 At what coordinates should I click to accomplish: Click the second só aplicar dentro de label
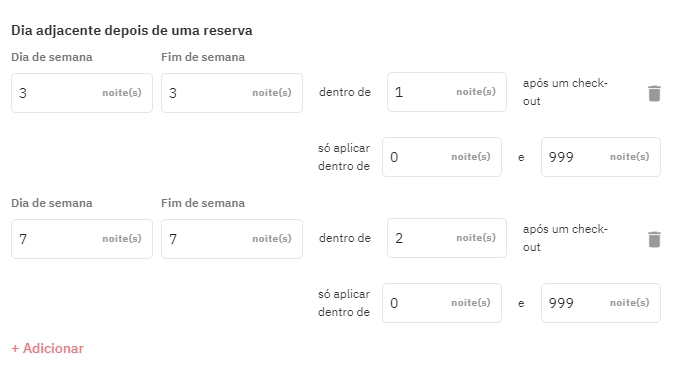344,303
